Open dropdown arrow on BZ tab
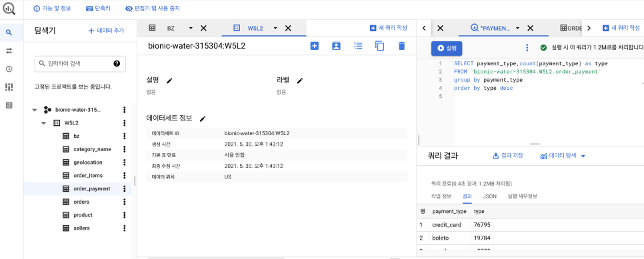This screenshot has width=644, height=259. coord(191,29)
